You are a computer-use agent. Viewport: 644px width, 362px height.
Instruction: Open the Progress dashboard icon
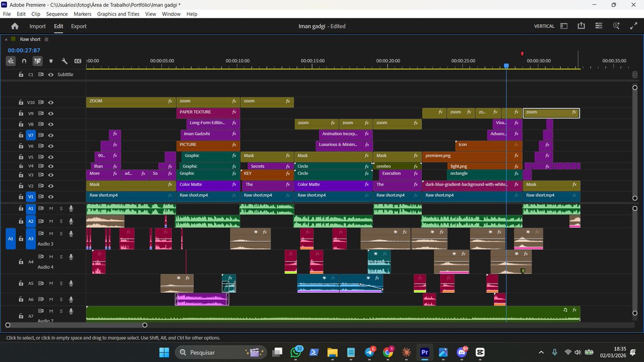[x=599, y=26]
